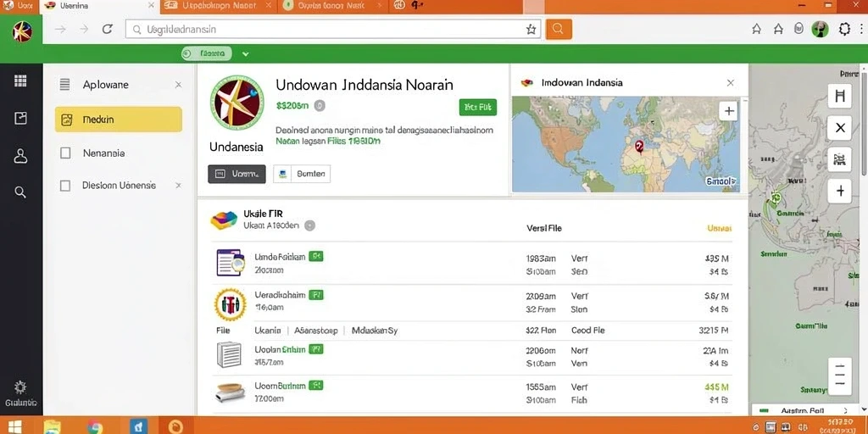This screenshot has height=434, width=868.
Task: Click the plus button in right map toolbar
Action: coord(840,192)
